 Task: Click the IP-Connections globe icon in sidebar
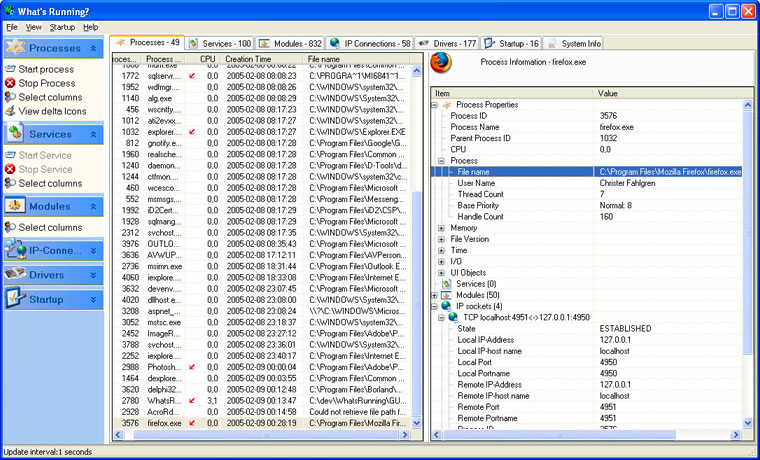[x=16, y=250]
